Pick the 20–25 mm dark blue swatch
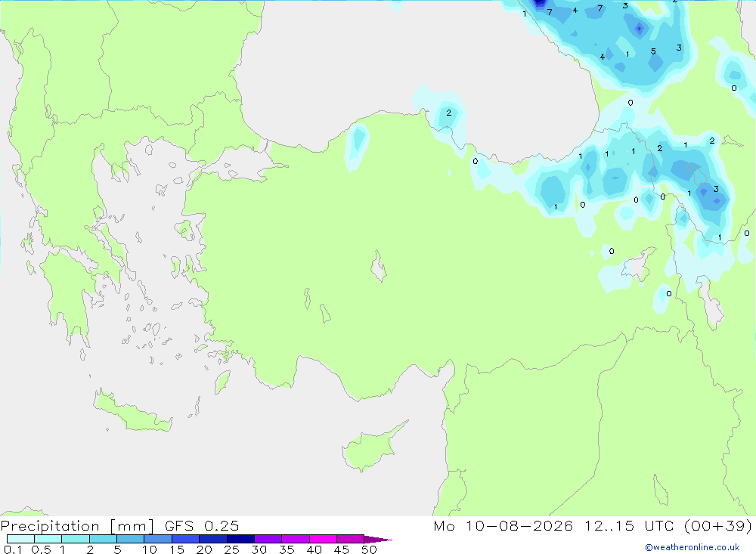Viewport: 756px width, 554px height. click(213, 539)
